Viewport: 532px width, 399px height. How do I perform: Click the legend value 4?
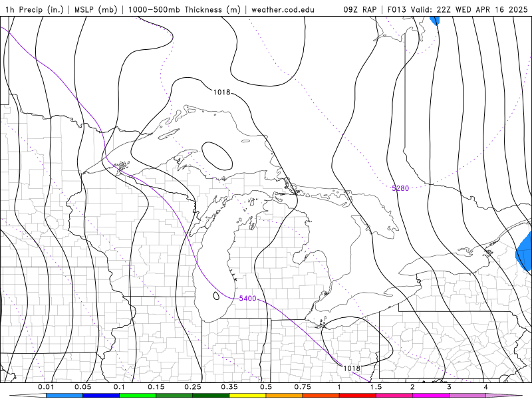point(486,387)
